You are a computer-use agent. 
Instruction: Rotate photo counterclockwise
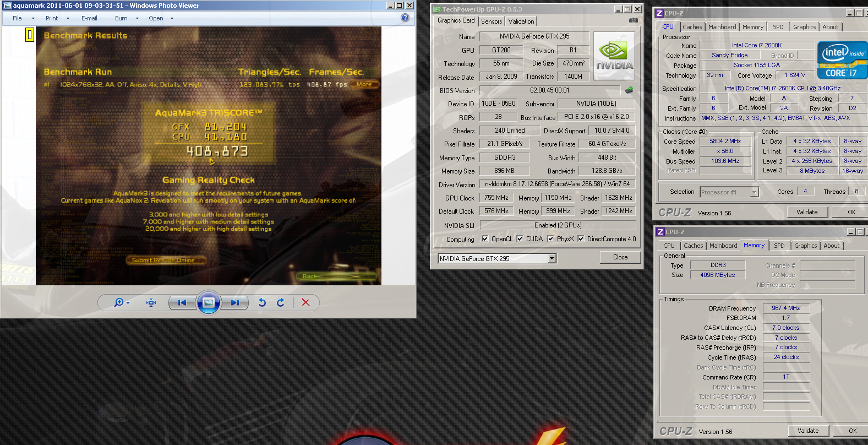(x=262, y=302)
